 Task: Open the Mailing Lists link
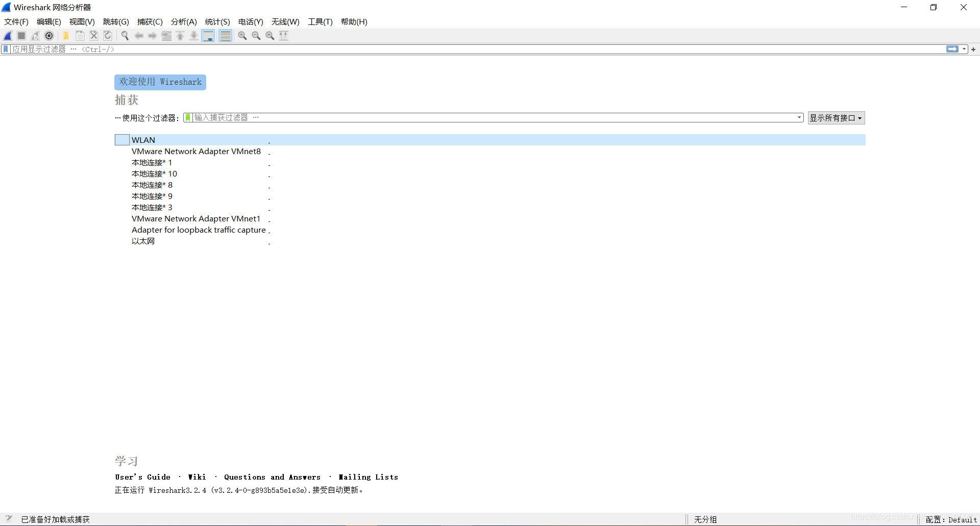[x=369, y=477]
